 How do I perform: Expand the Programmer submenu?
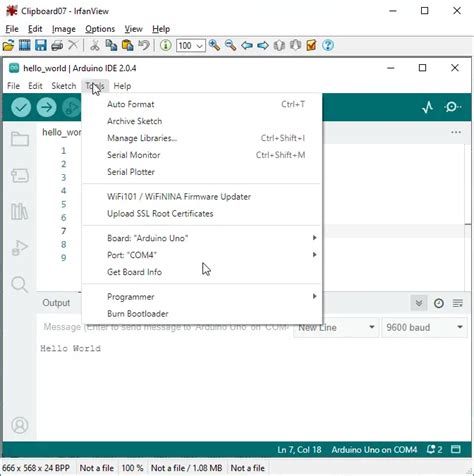(202, 297)
